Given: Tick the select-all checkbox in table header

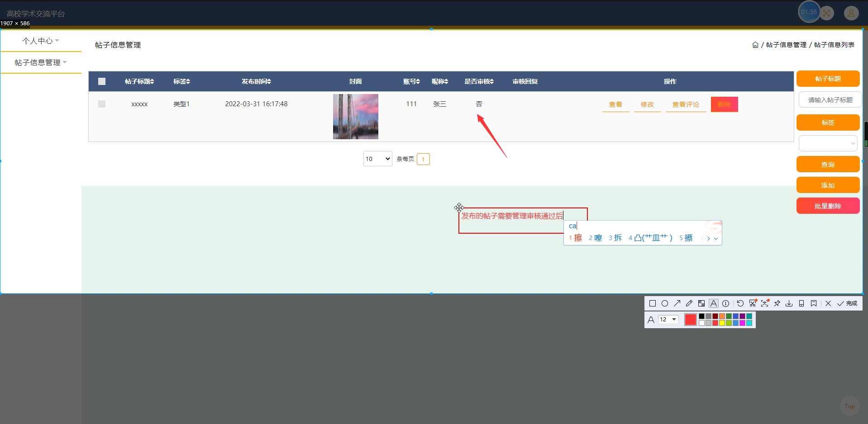Looking at the screenshot, I should pos(102,81).
